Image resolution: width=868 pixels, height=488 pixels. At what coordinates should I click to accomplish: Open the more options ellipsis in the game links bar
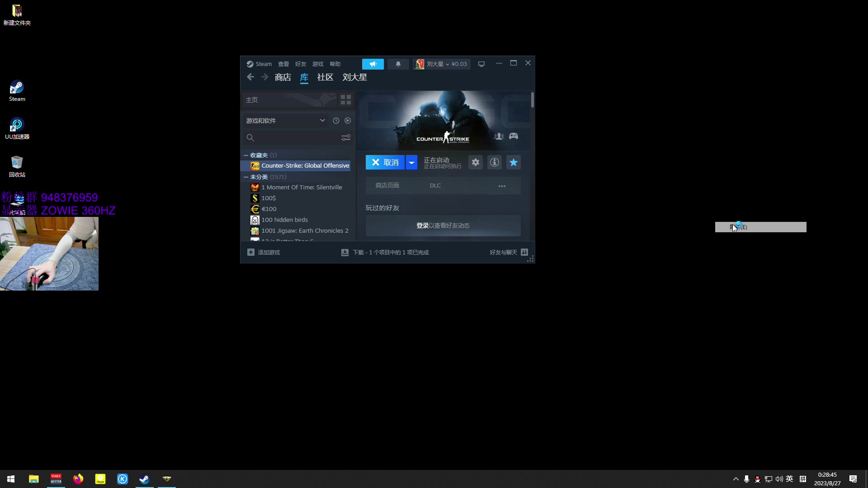tap(502, 186)
